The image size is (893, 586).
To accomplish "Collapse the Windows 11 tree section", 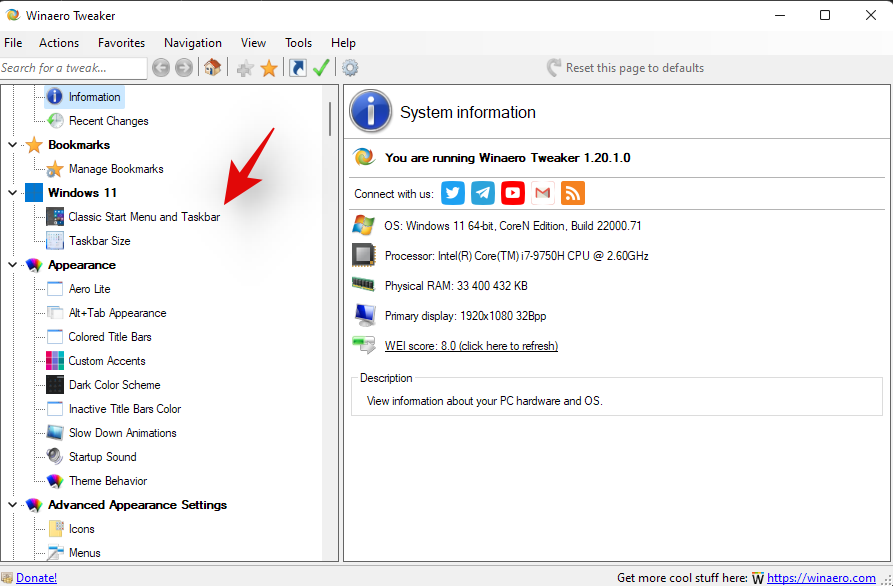I will [x=13, y=193].
